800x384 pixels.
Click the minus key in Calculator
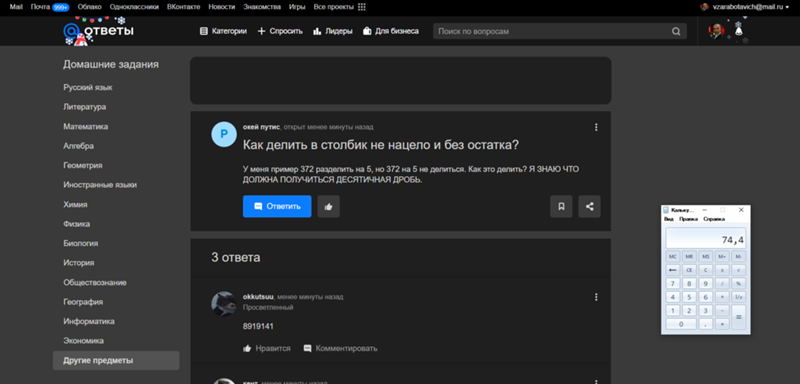click(722, 310)
